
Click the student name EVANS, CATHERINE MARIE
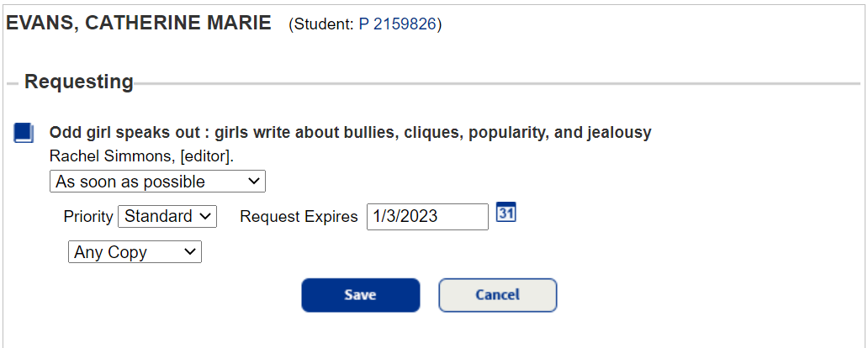click(139, 24)
